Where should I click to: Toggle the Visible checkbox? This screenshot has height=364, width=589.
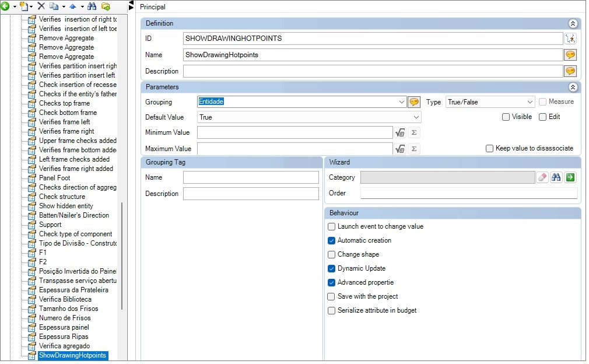pos(506,117)
